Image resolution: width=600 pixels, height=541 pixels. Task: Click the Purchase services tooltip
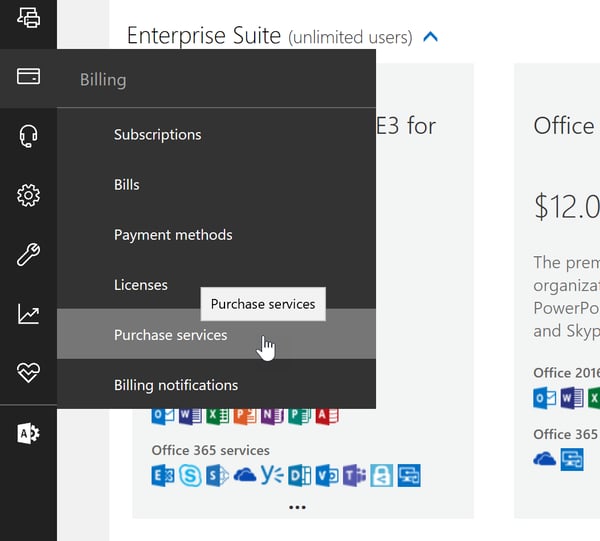coord(263,304)
